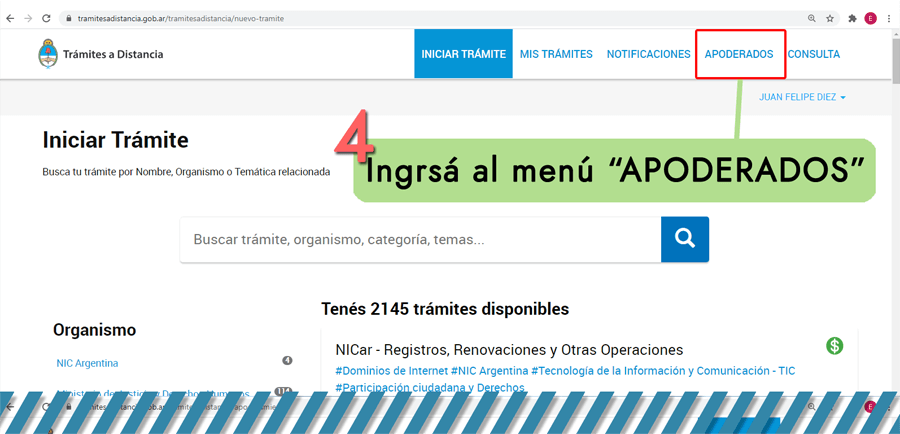The height and width of the screenshot is (434, 900).
Task: Select the INICIAR TRÁMITE tab
Action: pyautogui.click(x=463, y=54)
